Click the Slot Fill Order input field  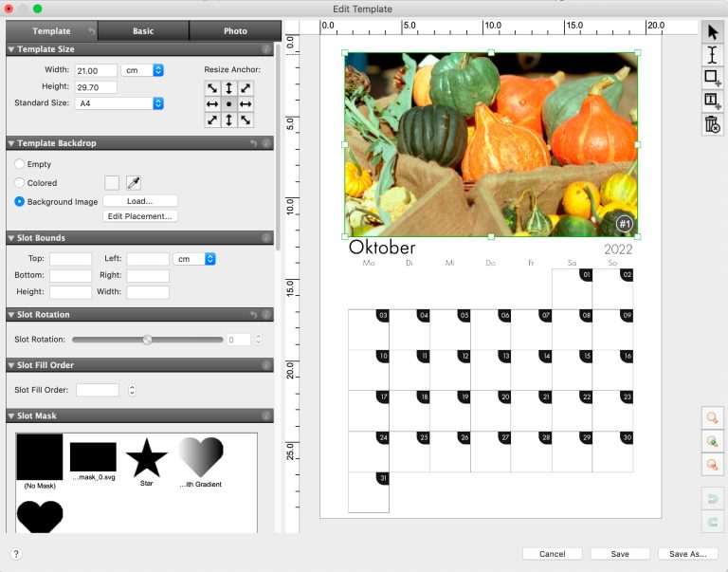point(98,390)
